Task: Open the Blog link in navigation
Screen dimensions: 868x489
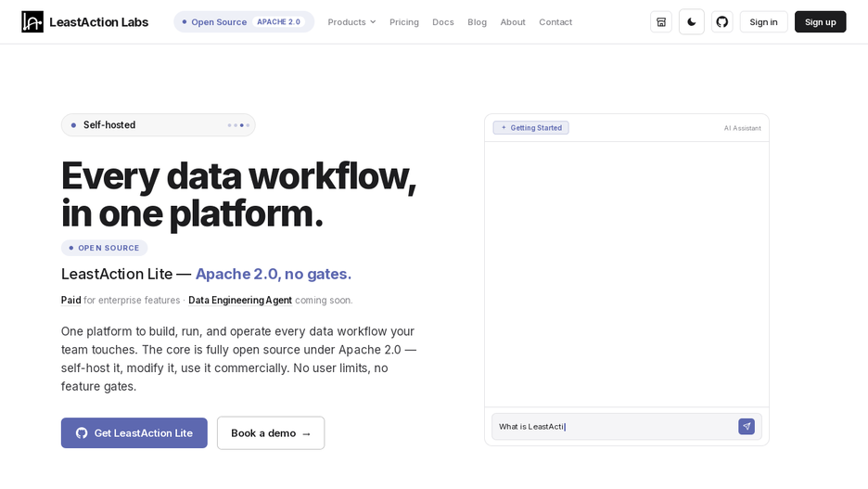Action: 477,22
